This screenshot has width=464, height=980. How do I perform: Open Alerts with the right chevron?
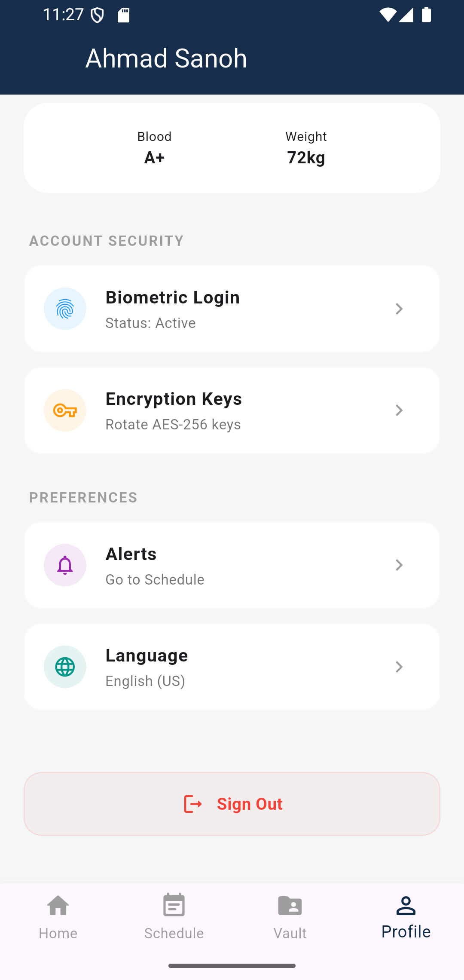(x=399, y=565)
